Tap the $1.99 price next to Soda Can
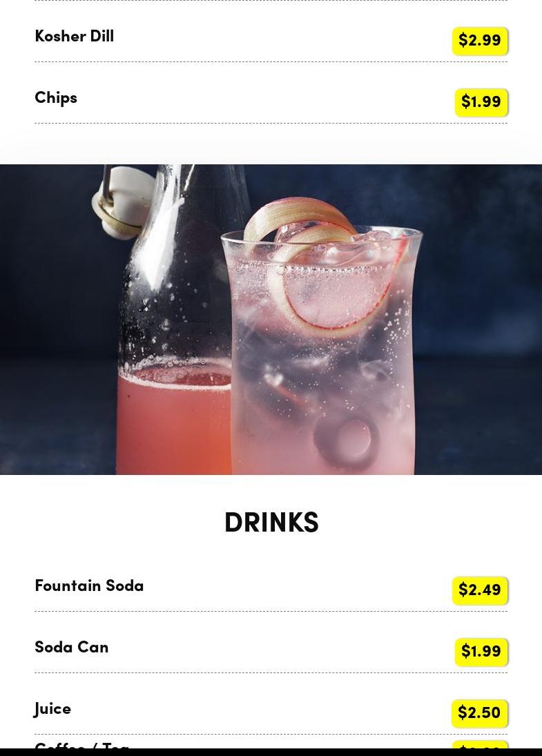This screenshot has width=542, height=756. click(x=481, y=651)
